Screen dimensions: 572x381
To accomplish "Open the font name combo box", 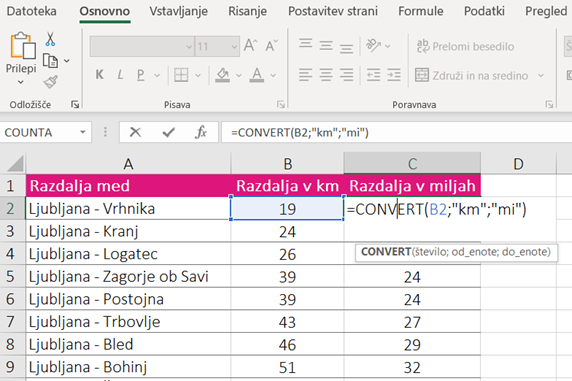I will 142,46.
